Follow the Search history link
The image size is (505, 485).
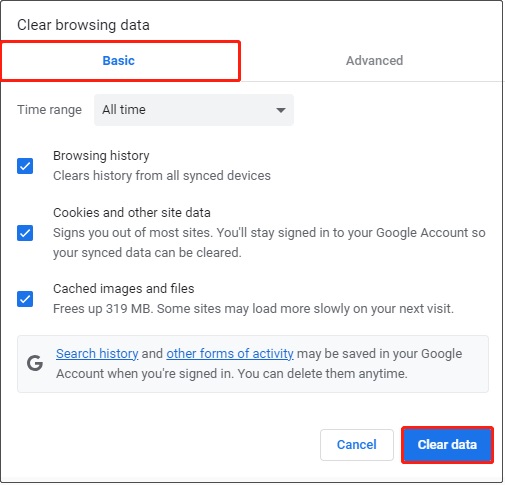pyautogui.click(x=97, y=354)
